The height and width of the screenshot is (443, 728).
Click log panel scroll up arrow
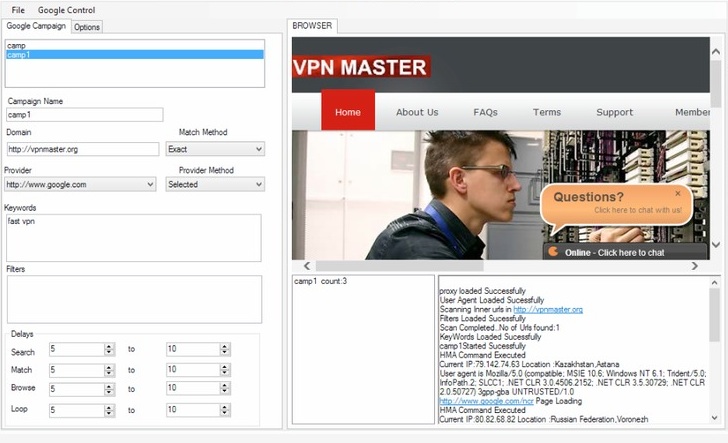[x=715, y=282]
